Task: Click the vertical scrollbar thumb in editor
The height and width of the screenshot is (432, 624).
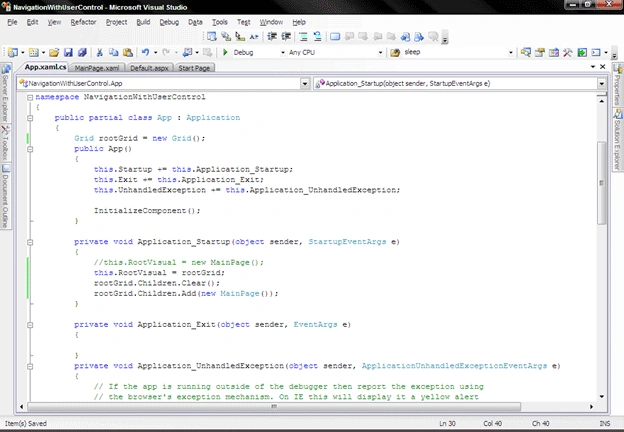Action: (601, 183)
